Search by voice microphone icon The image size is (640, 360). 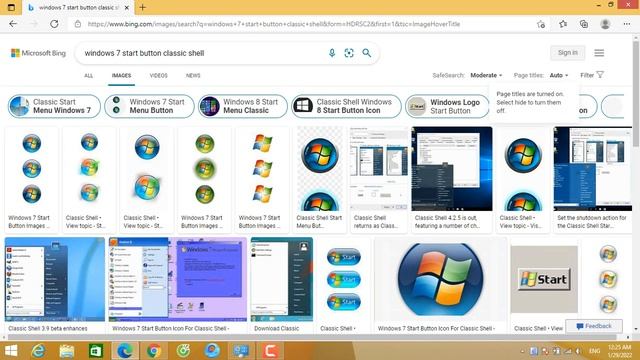pyautogui.click(x=332, y=53)
